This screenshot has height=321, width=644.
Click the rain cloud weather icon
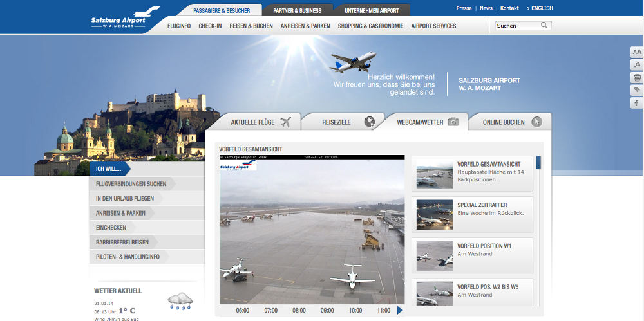(180, 301)
